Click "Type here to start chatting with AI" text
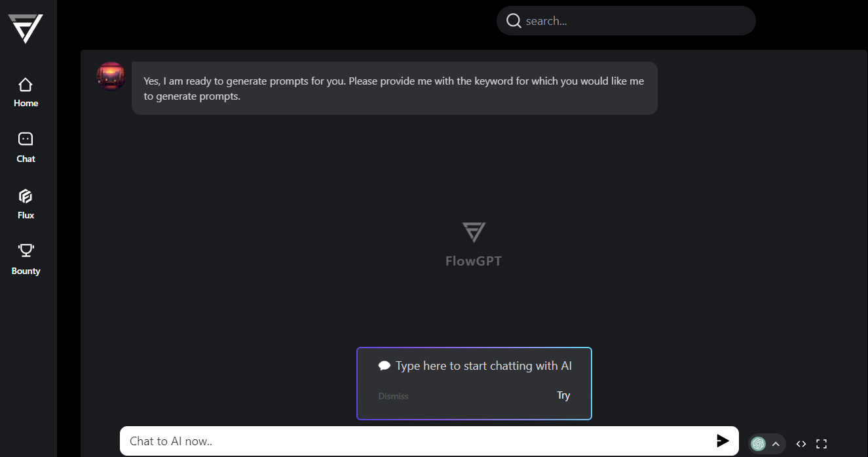Viewport: 868px width, 457px height. coord(483,366)
